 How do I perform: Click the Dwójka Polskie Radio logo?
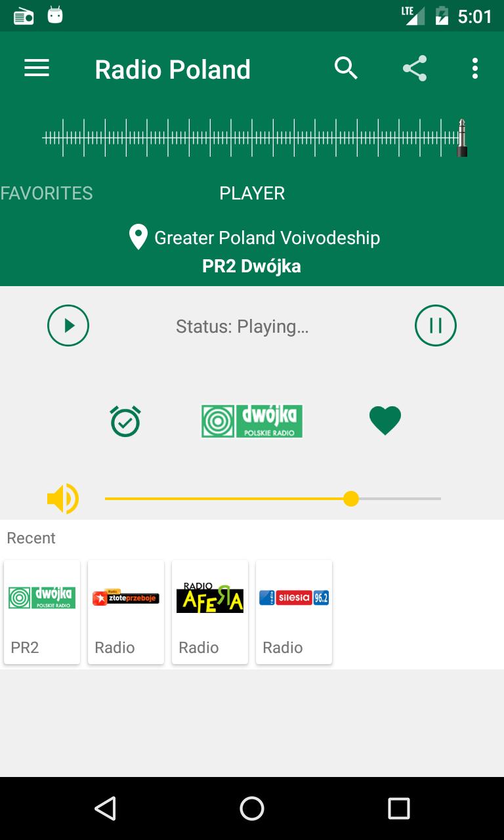[252, 421]
